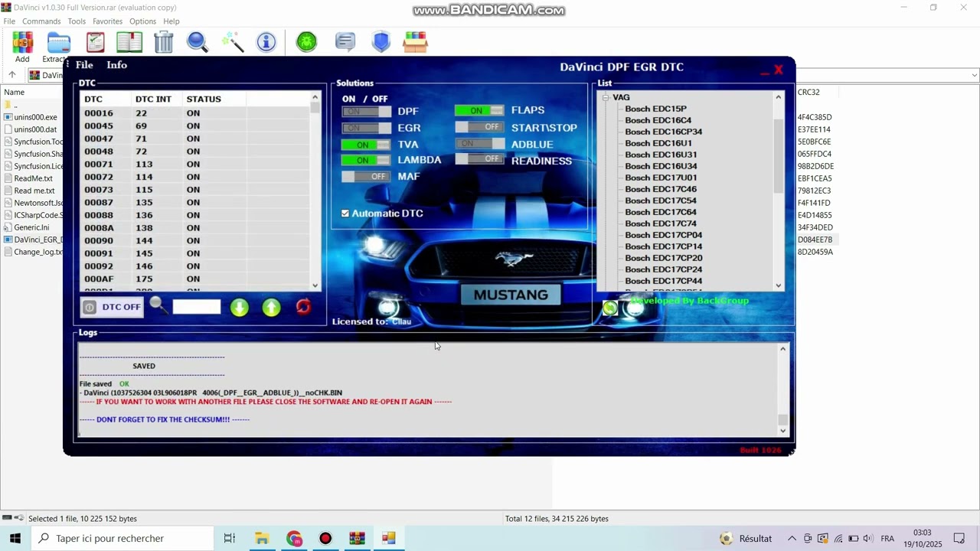
Task: Select DTC row 00016
Action: 194,113
